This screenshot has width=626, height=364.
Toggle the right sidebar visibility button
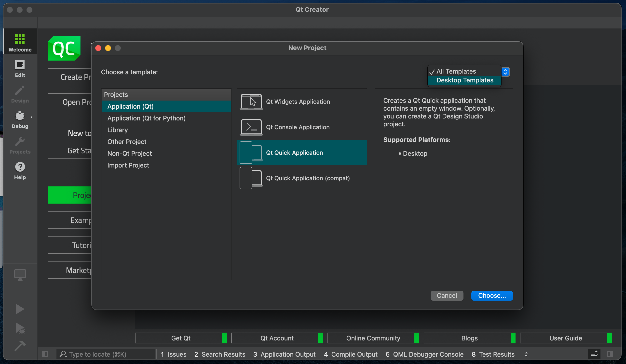[610, 354]
